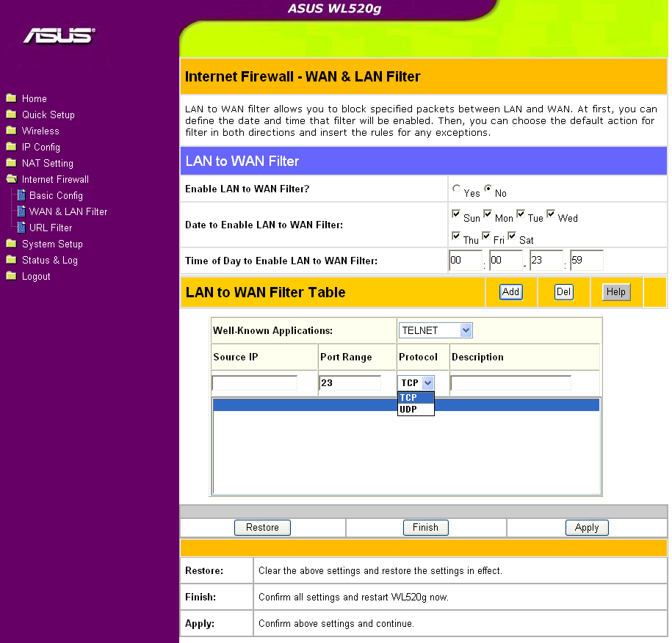The height and width of the screenshot is (643, 672).
Task: Uncheck the Wed checkbox
Action: pos(551,214)
